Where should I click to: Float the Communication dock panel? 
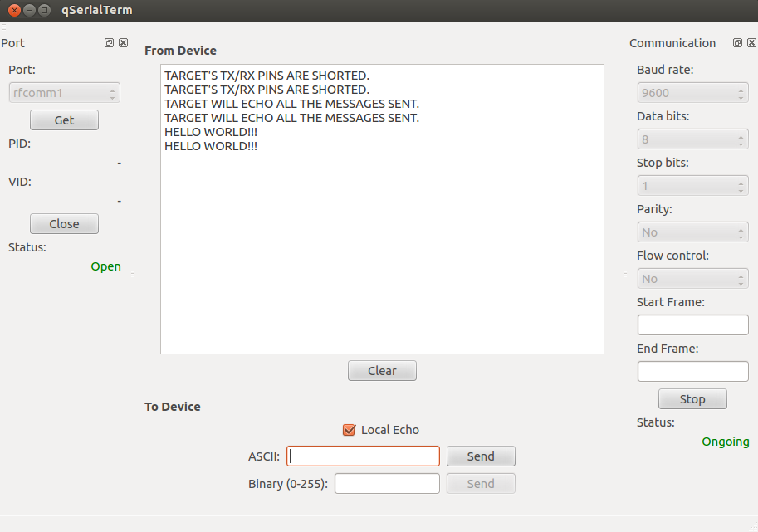coord(737,43)
